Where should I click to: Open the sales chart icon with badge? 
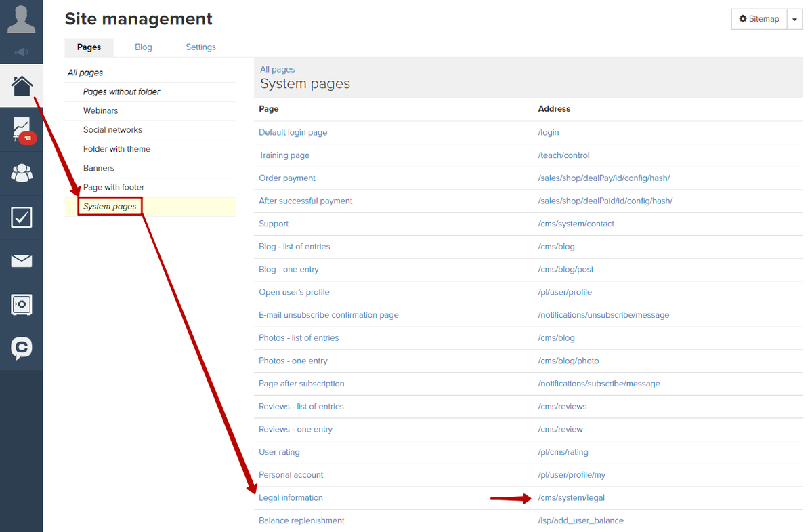coord(21,129)
